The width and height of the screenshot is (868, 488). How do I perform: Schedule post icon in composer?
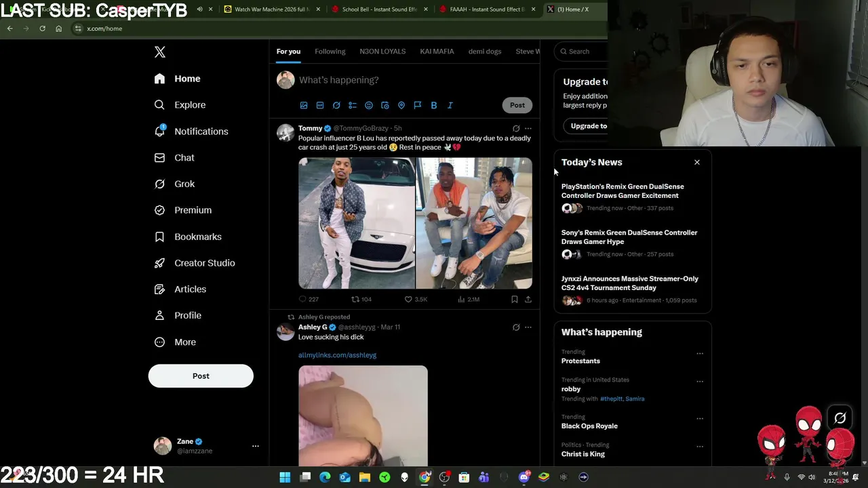coord(385,106)
